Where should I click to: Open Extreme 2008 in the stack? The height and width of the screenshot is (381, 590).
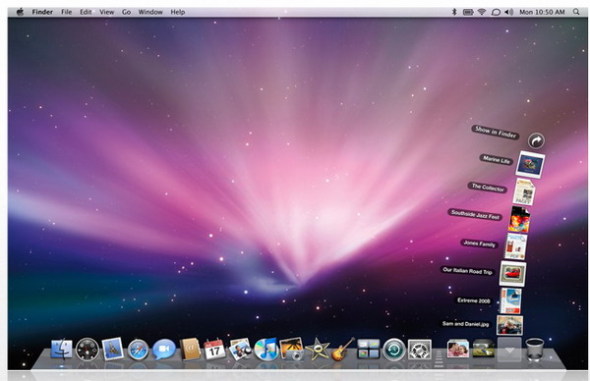tap(510, 301)
